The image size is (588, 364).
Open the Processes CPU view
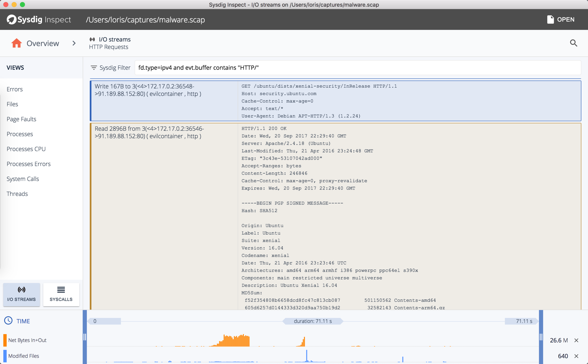(x=26, y=149)
